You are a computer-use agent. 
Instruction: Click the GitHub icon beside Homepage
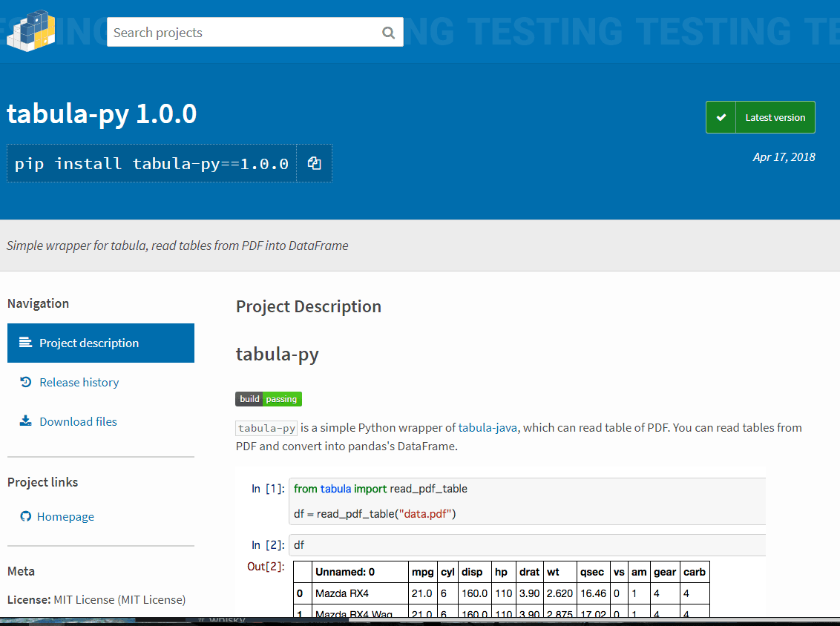click(26, 516)
